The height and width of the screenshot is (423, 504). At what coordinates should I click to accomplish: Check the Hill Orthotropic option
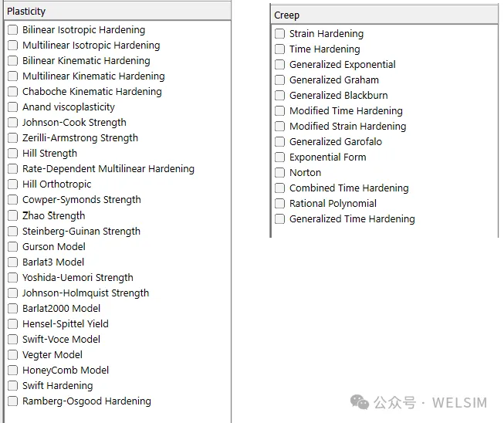coord(13,184)
